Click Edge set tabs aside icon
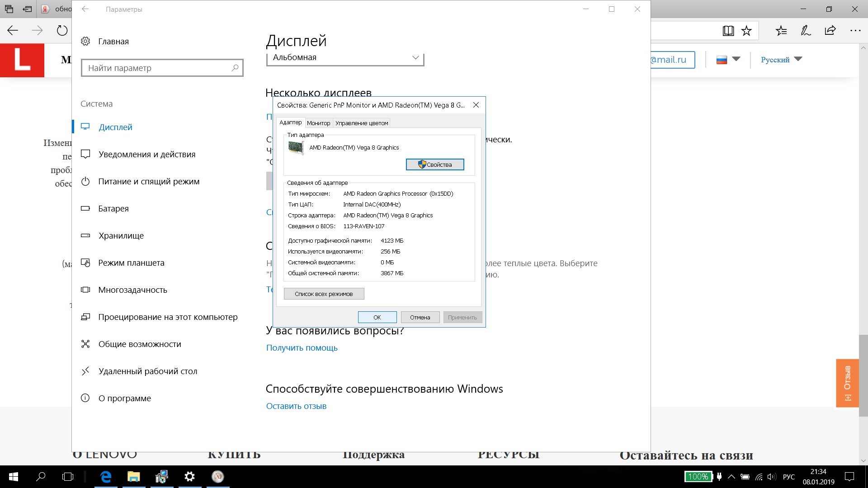The height and width of the screenshot is (488, 868). pyautogui.click(x=28, y=9)
